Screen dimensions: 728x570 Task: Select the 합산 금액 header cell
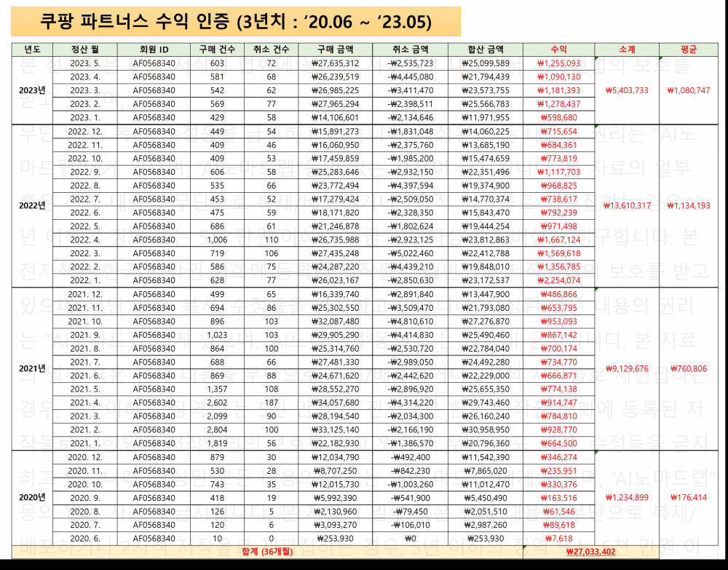coord(486,50)
